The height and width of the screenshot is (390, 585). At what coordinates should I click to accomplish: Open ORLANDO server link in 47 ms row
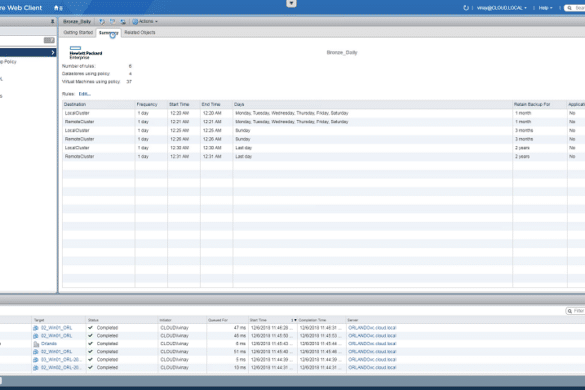[x=372, y=328]
